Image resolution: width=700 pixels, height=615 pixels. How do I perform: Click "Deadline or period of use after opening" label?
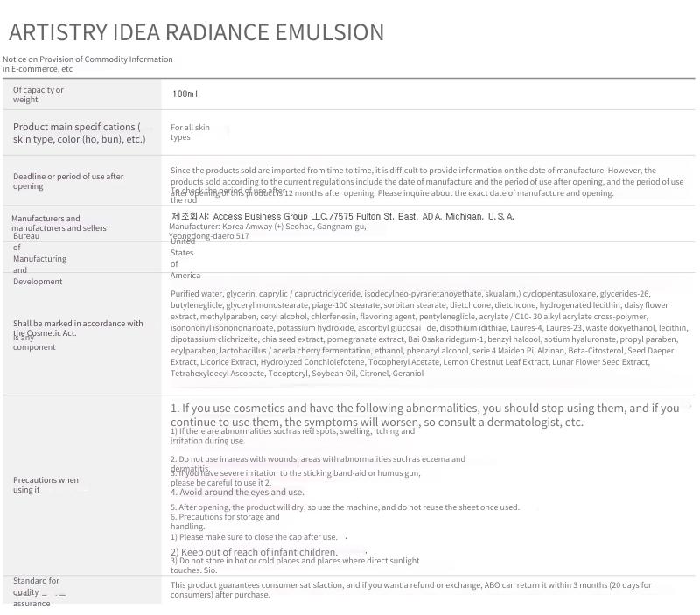(x=68, y=181)
